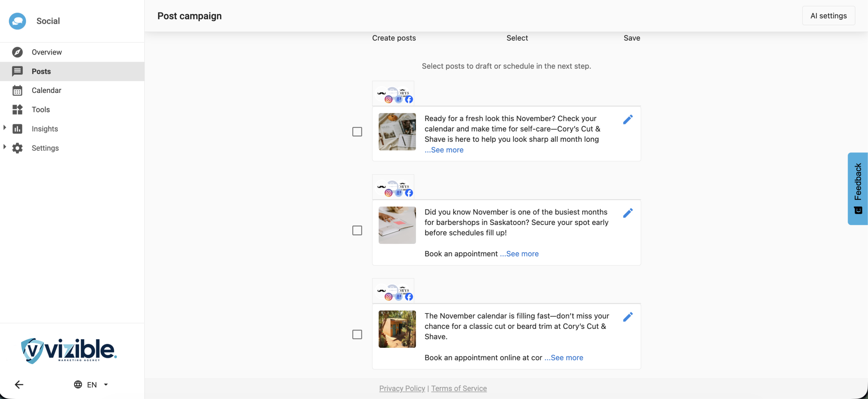Open the Privacy Policy link
Image resolution: width=868 pixels, height=399 pixels.
[402, 388]
